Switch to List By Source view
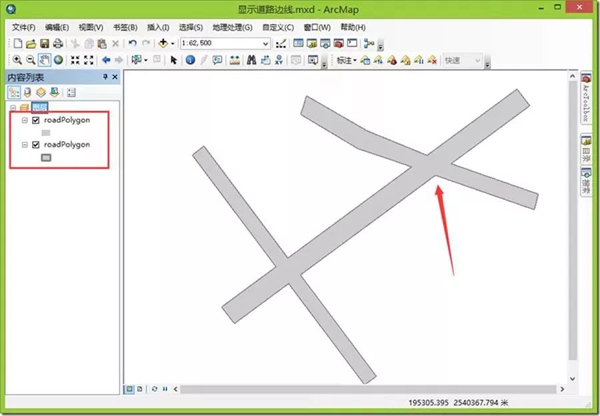600x416 pixels. tap(27, 92)
